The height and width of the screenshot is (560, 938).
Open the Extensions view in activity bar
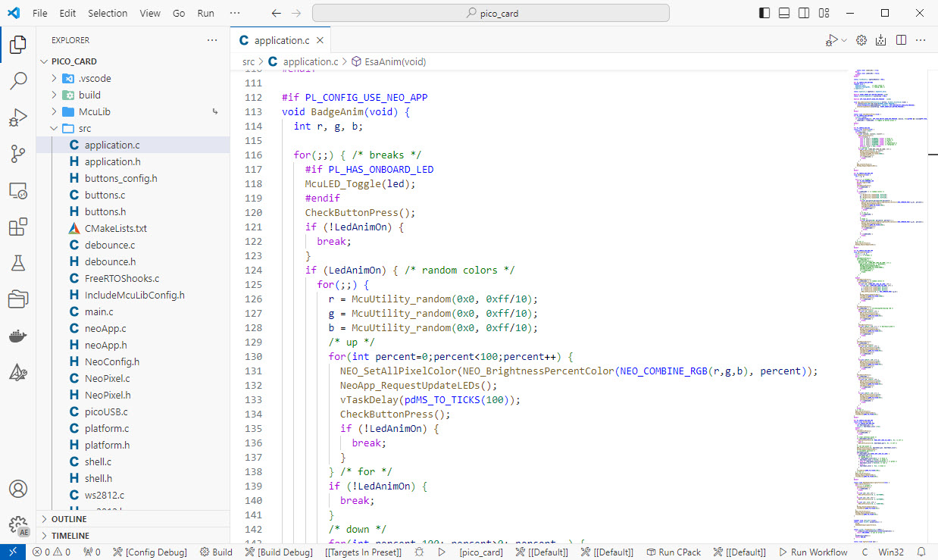(x=18, y=227)
